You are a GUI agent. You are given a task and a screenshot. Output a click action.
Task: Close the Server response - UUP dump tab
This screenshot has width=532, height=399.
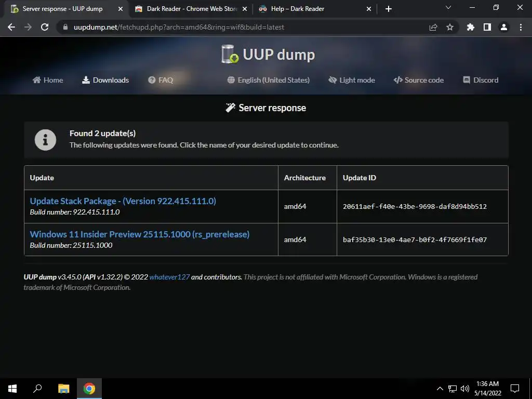121,9
